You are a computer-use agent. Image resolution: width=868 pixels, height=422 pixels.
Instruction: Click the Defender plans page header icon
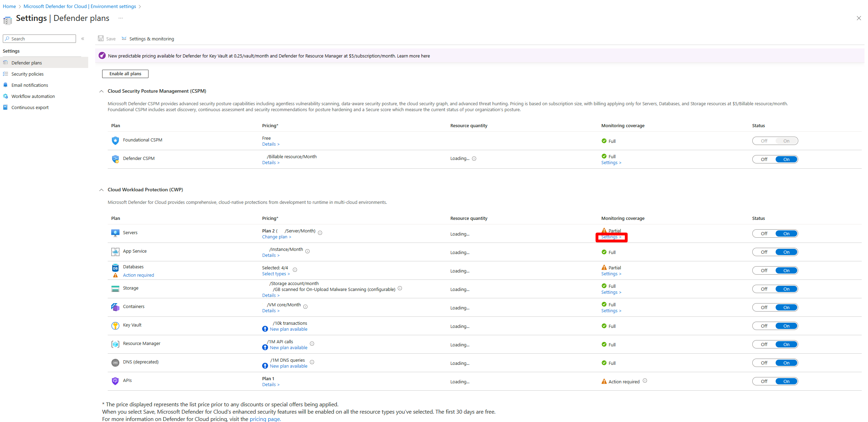coord(7,20)
